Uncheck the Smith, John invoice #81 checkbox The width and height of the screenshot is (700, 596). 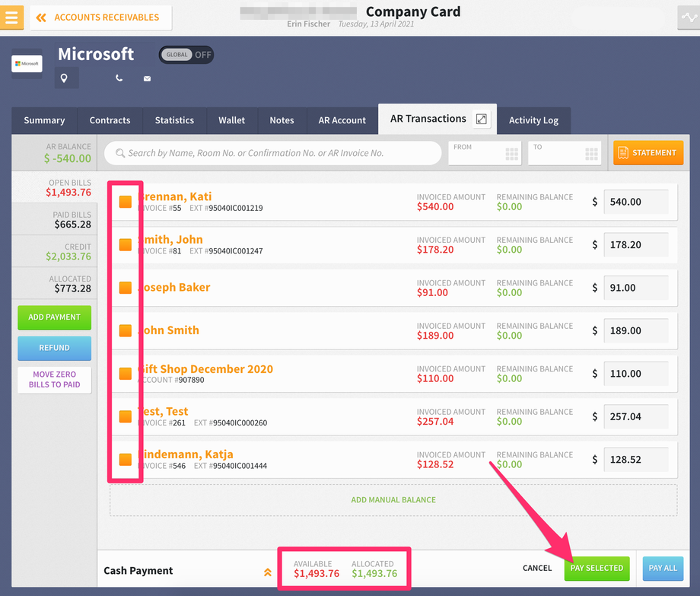tap(126, 244)
